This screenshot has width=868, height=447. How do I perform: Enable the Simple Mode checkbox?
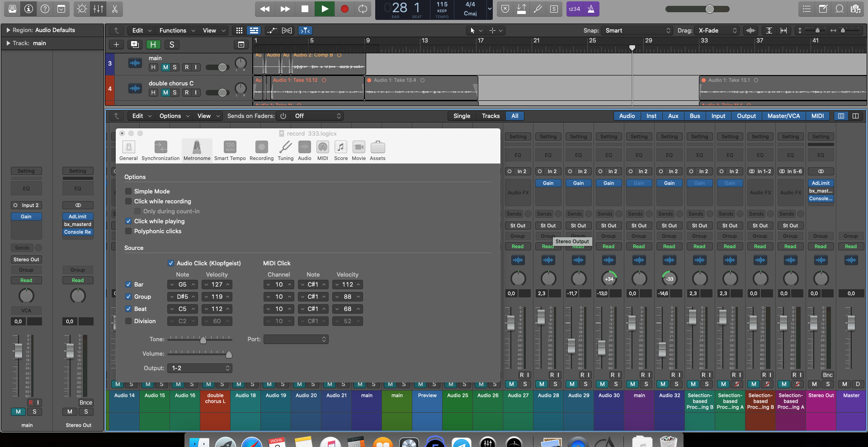tap(129, 192)
